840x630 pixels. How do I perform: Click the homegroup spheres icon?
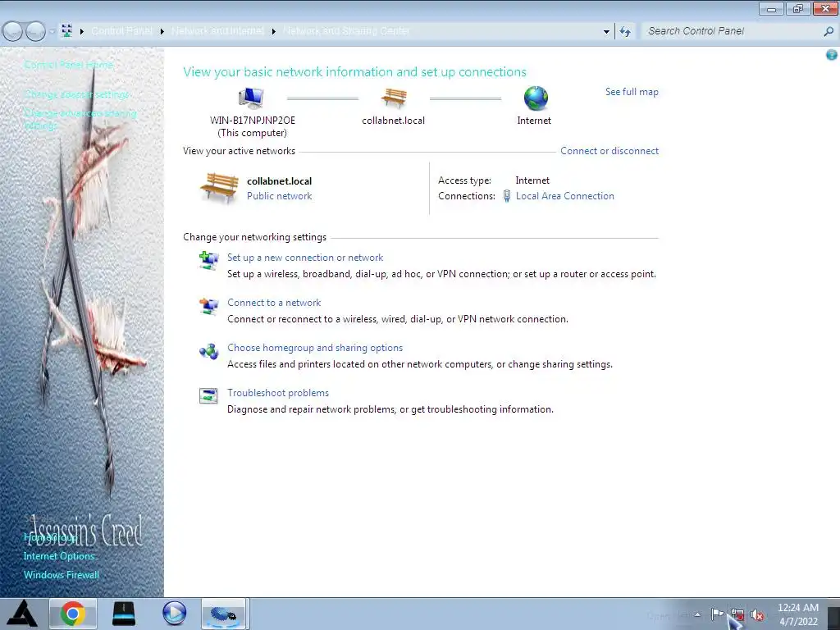[x=208, y=351]
